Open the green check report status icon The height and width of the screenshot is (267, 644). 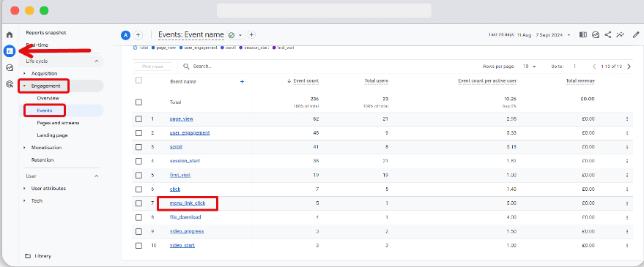coord(232,35)
